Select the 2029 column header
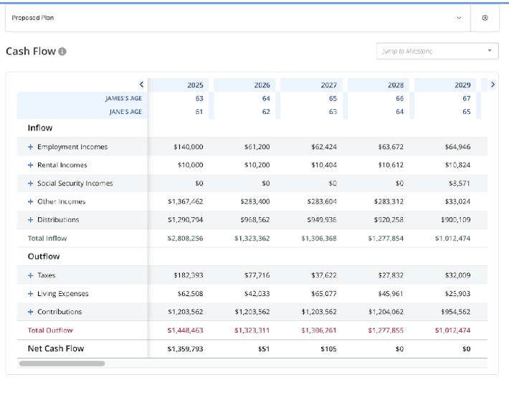509x420 pixels. pyautogui.click(x=462, y=85)
